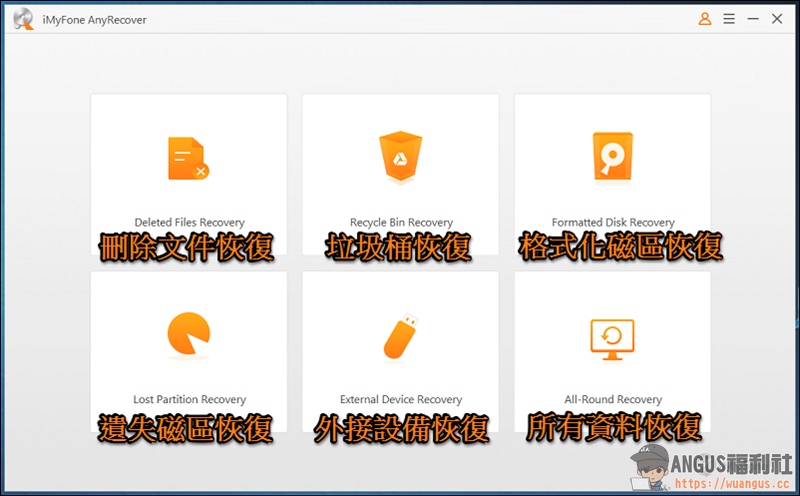Screen dimensions: 800x496
Task: Click the iMyFone AnyRecover app logo
Action: (x=23, y=19)
